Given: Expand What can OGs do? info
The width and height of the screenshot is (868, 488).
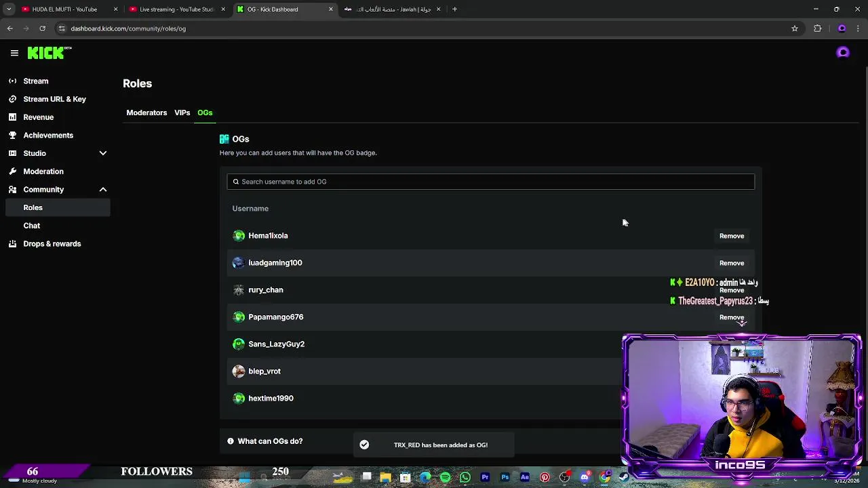Looking at the screenshot, I should (x=270, y=441).
